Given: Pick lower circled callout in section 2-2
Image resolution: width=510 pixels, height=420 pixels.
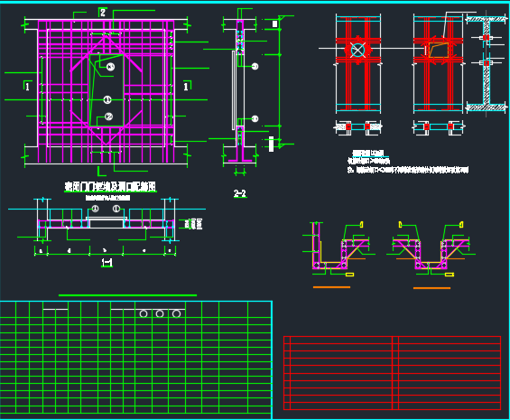Looking at the screenshot, I should point(255,119).
